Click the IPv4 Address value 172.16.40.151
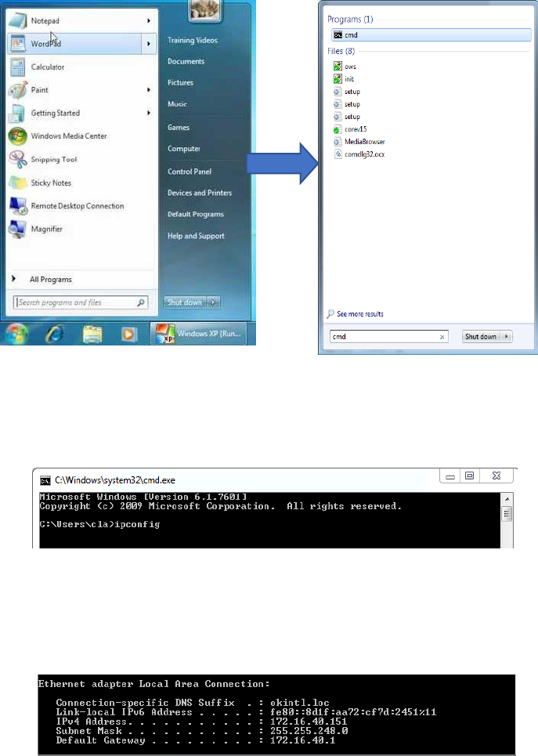538x756 pixels. pos(309,722)
